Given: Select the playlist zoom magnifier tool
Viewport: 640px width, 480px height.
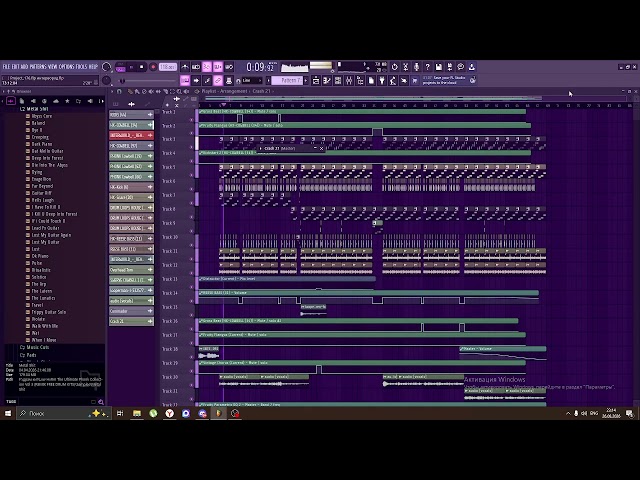Looking at the screenshot, I should [179, 91].
